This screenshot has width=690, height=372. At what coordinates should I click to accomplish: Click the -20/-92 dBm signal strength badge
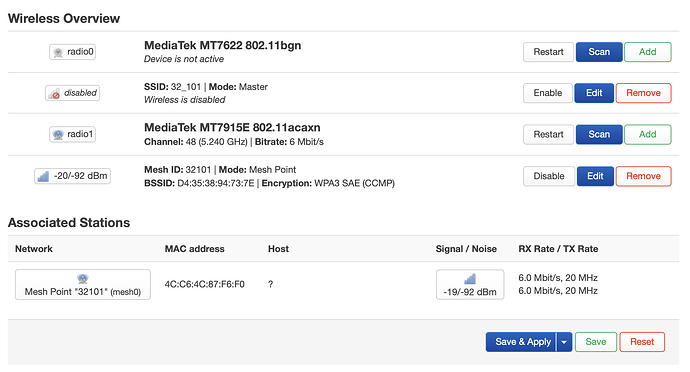click(x=73, y=176)
